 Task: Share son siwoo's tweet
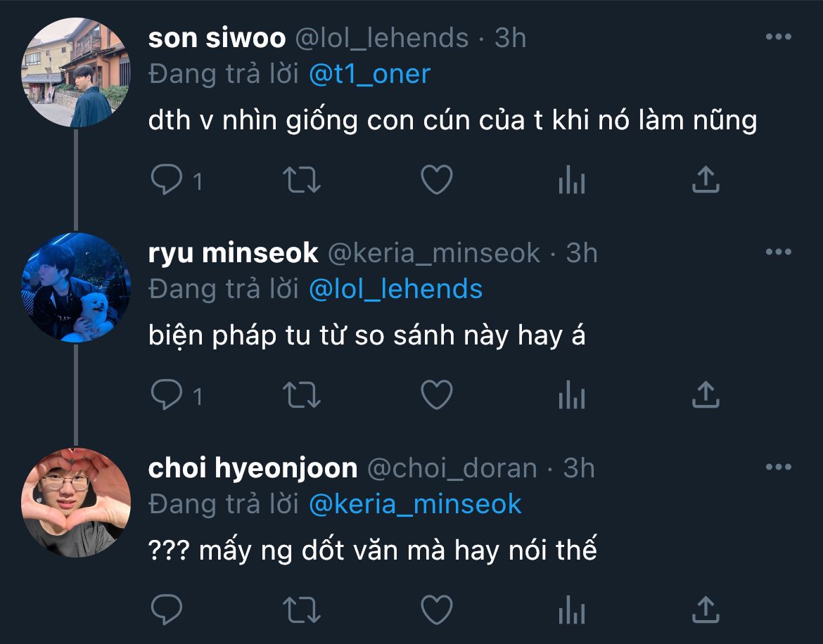(706, 180)
